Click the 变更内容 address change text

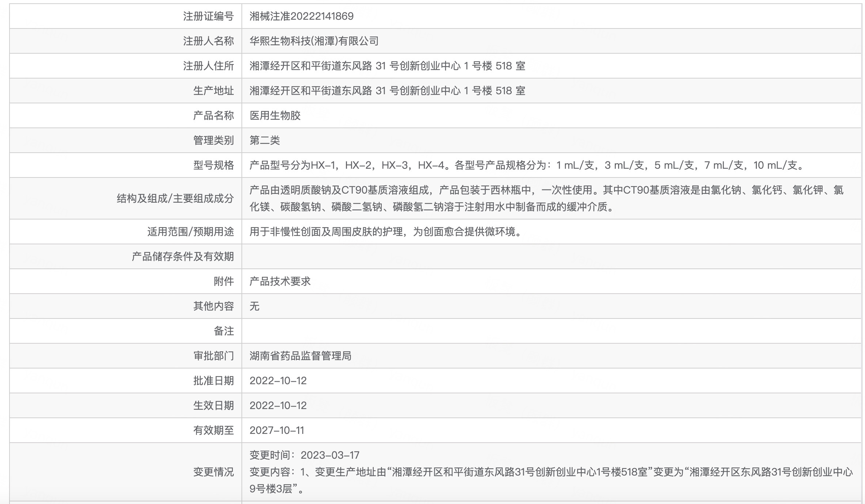[x=551, y=480]
